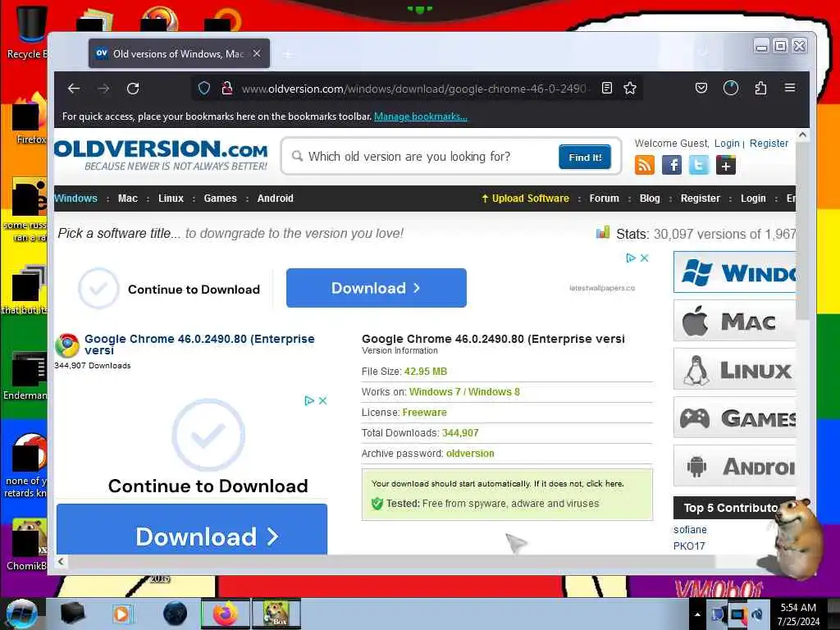
Task: Open Forum in the navigation bar
Action: 604,199
